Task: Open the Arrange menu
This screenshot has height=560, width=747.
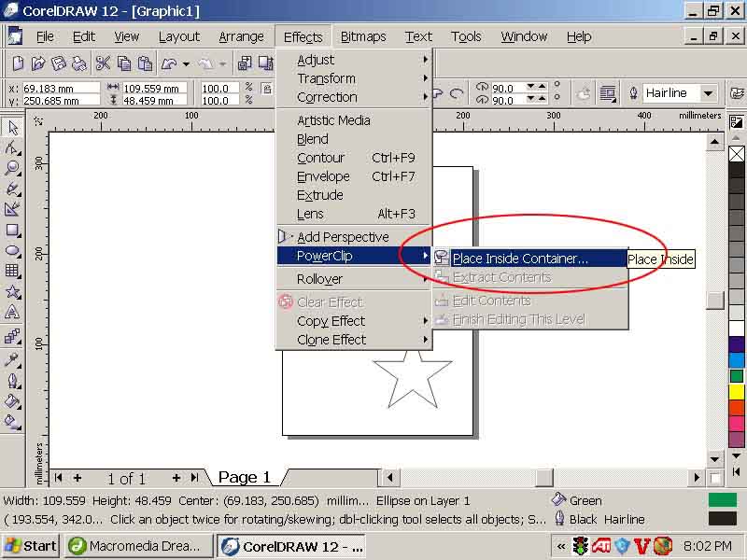Action: [x=241, y=36]
